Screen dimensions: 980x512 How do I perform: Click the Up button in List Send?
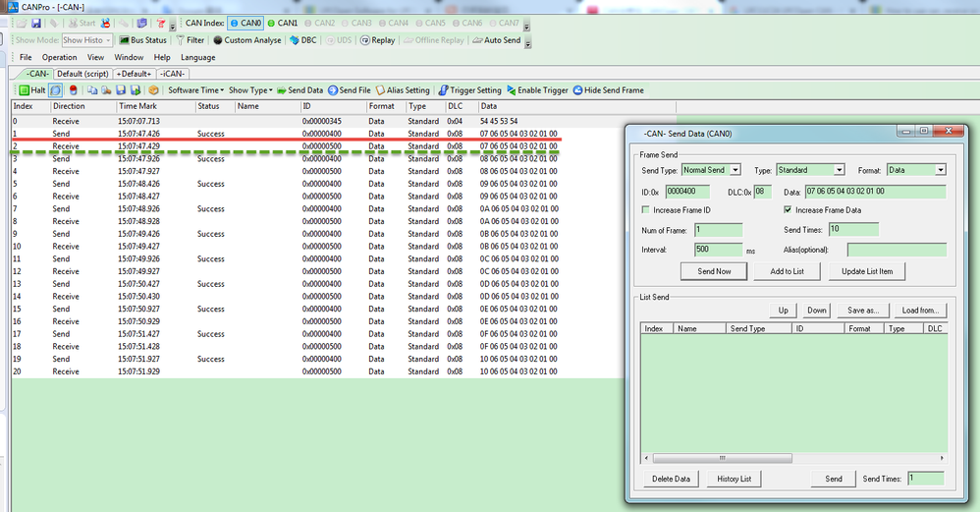784,311
